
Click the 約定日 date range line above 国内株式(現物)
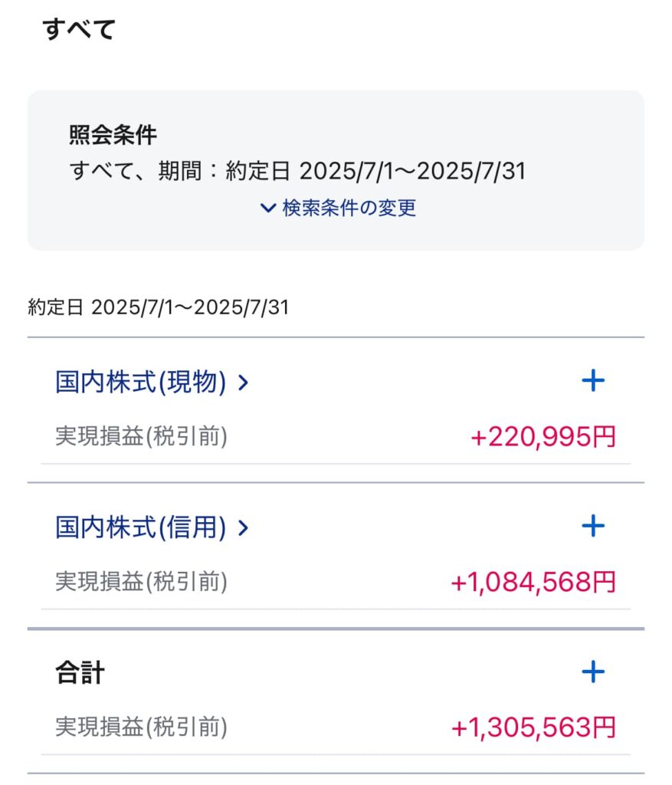(158, 307)
